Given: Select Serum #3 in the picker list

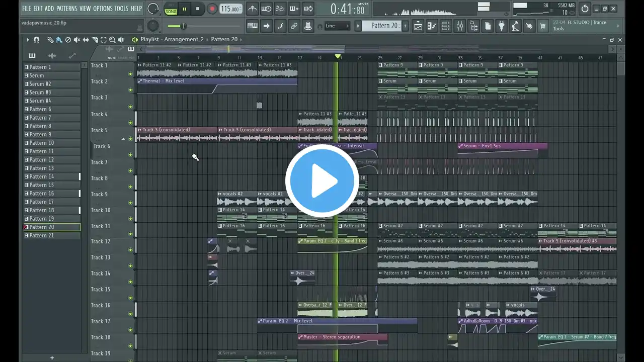Looking at the screenshot, I should [52, 93].
